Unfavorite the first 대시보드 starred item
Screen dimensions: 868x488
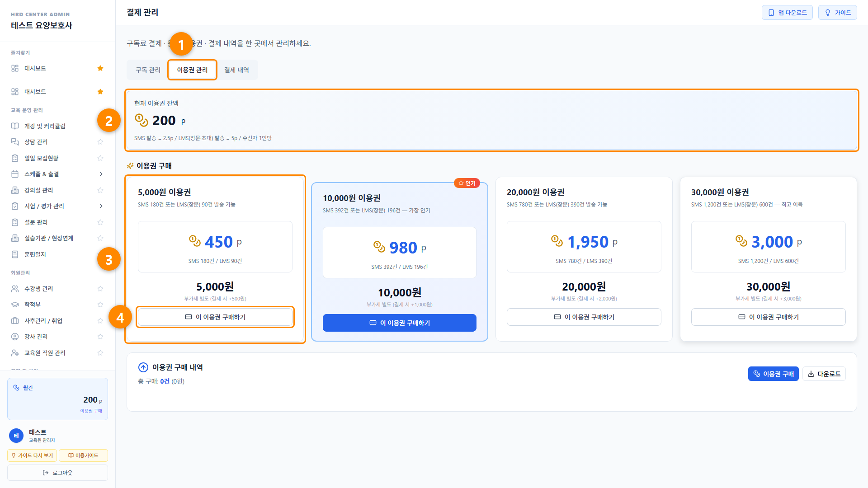pyautogui.click(x=100, y=68)
